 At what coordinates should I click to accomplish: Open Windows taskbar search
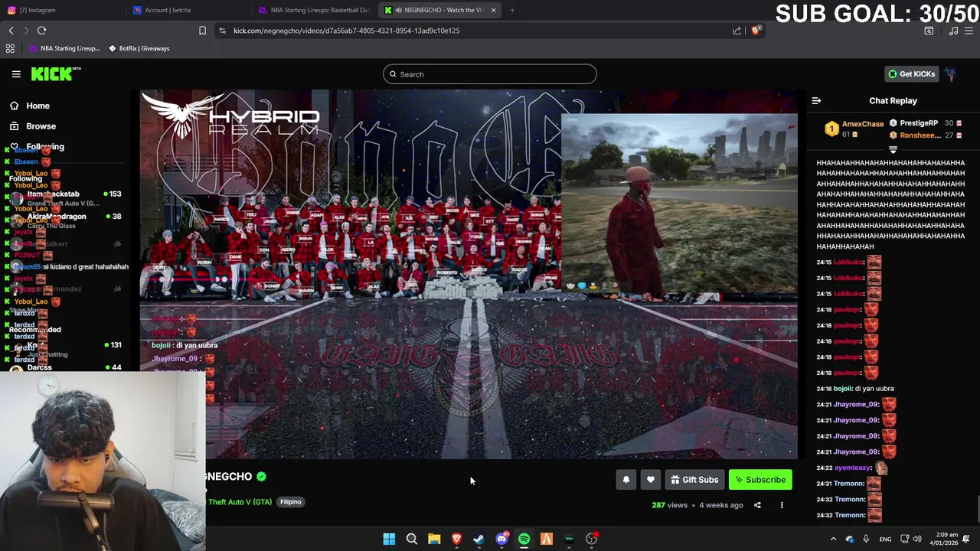tap(412, 540)
